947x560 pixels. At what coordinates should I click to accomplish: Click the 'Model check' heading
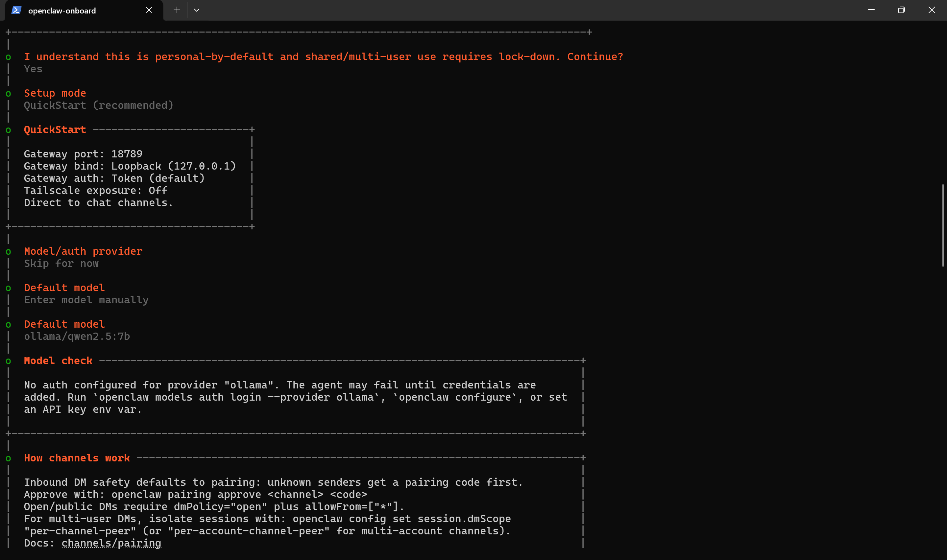[x=58, y=361]
